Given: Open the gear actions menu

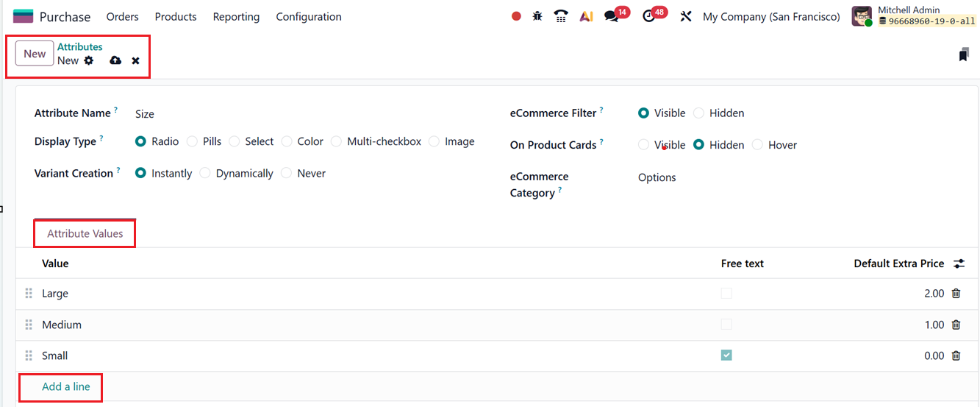Looking at the screenshot, I should click(x=89, y=60).
